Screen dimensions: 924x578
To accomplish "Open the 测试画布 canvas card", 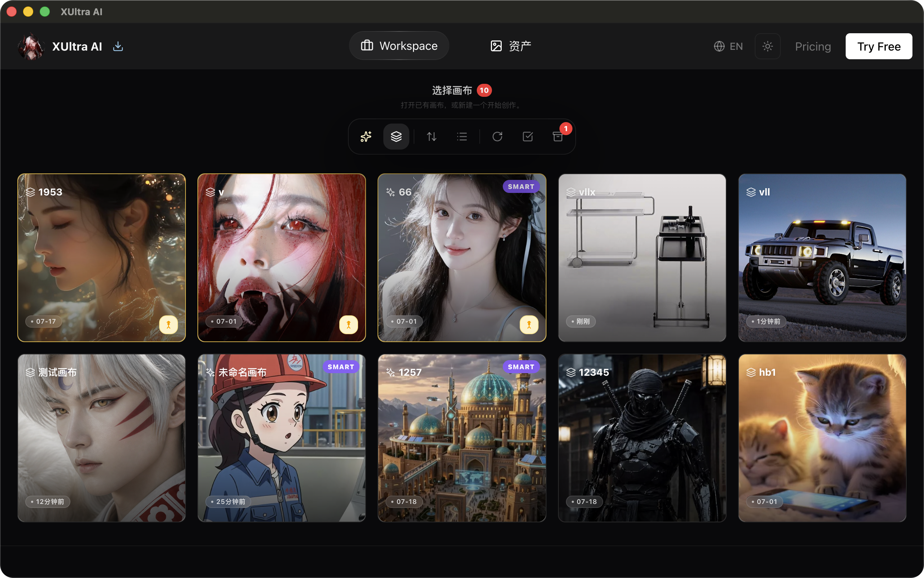I will click(x=101, y=438).
